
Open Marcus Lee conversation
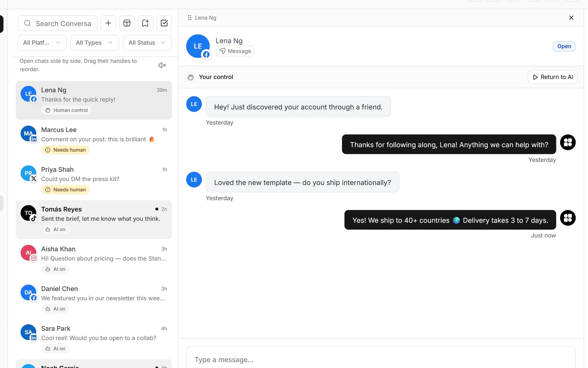pyautogui.click(x=94, y=140)
